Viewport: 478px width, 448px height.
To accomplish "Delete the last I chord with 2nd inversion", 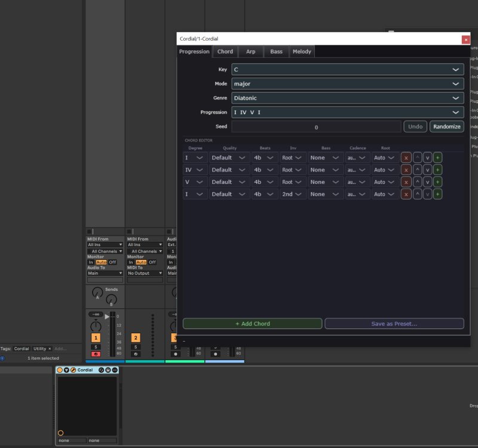I will 406,194.
